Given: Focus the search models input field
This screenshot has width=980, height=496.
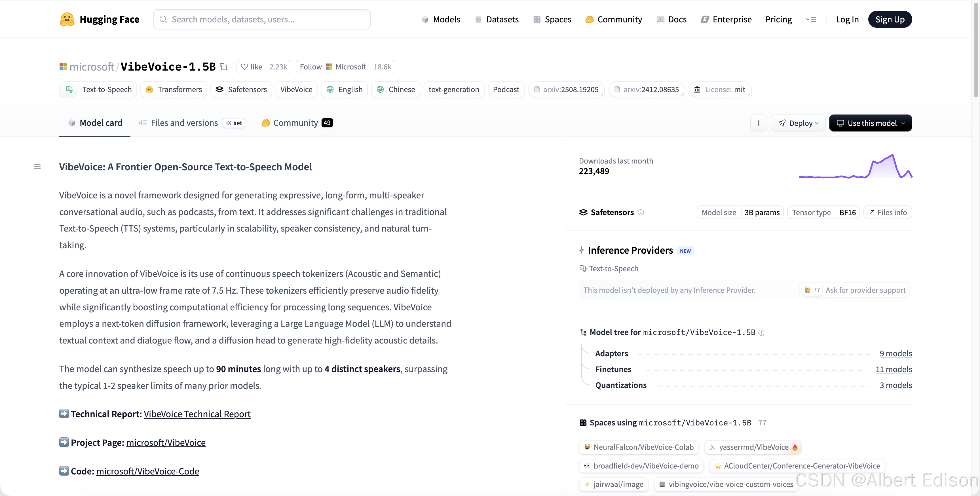Looking at the screenshot, I should 262,19.
